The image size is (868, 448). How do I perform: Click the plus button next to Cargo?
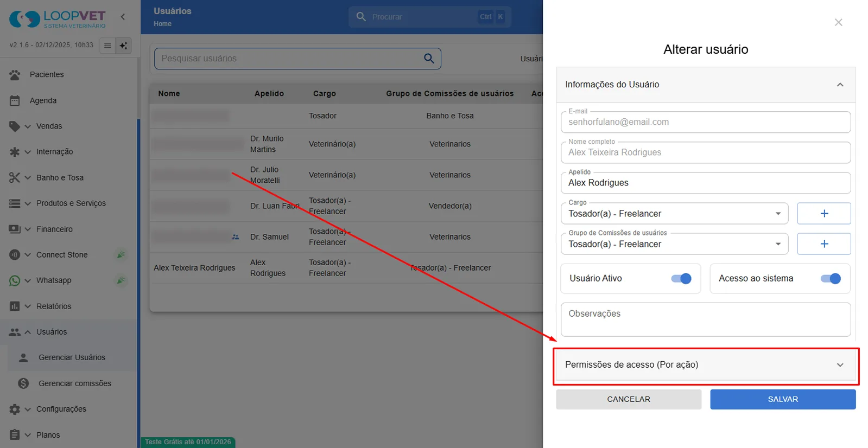(823, 214)
